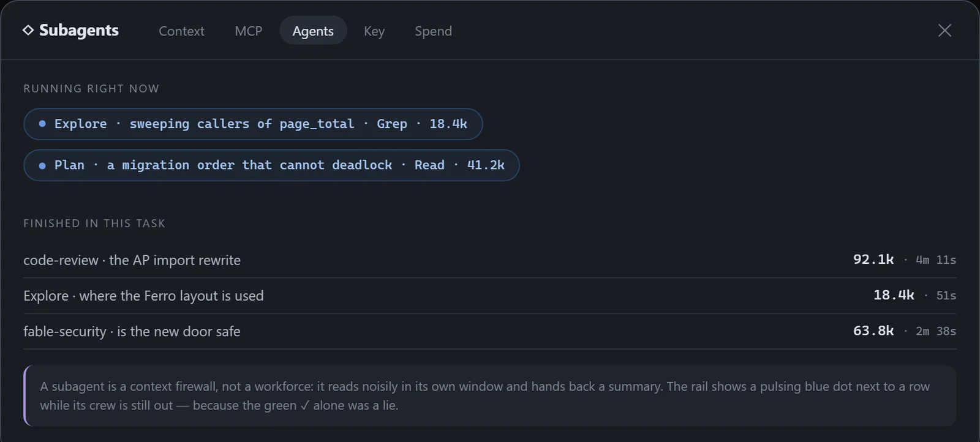This screenshot has width=980, height=442.
Task: Open the running Plan migration order chip
Action: pyautogui.click(x=271, y=165)
